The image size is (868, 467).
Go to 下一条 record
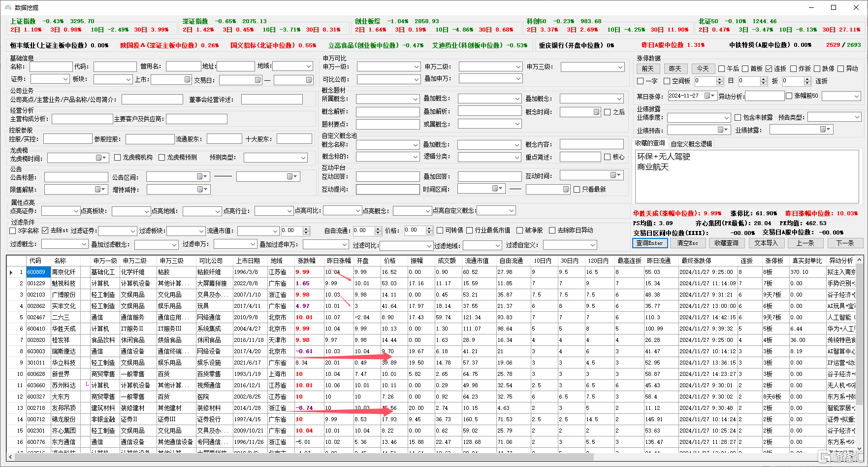[x=845, y=243]
